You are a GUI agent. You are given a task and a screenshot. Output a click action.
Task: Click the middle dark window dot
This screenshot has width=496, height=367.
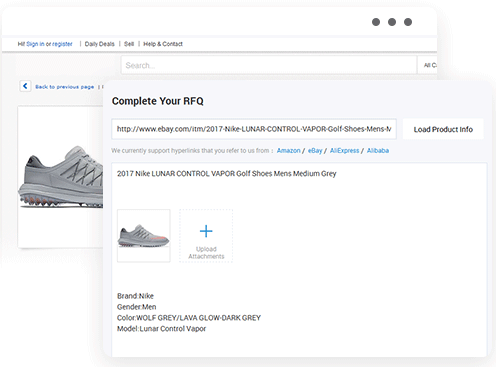(392, 22)
